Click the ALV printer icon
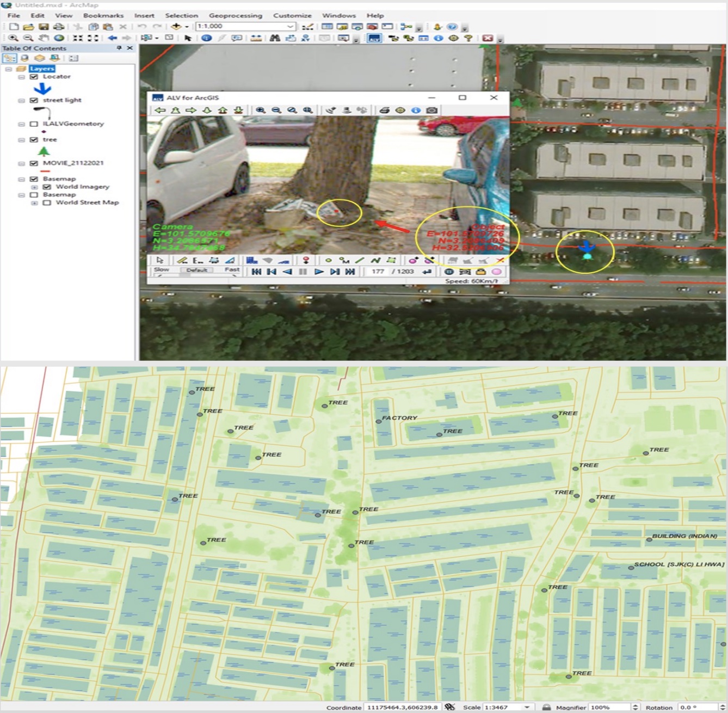The height and width of the screenshot is (713, 728). (x=384, y=110)
